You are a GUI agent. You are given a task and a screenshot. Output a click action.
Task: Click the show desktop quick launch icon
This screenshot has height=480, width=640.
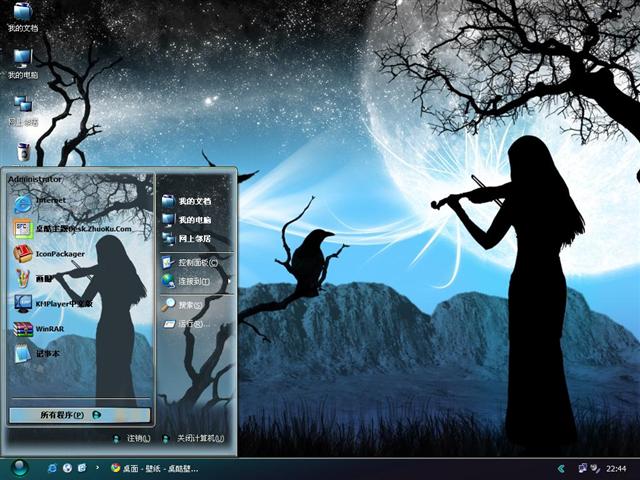82,468
